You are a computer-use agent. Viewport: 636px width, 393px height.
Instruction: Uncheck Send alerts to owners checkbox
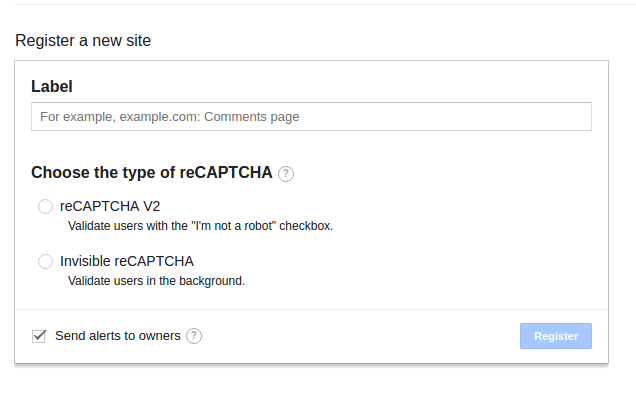(x=39, y=336)
